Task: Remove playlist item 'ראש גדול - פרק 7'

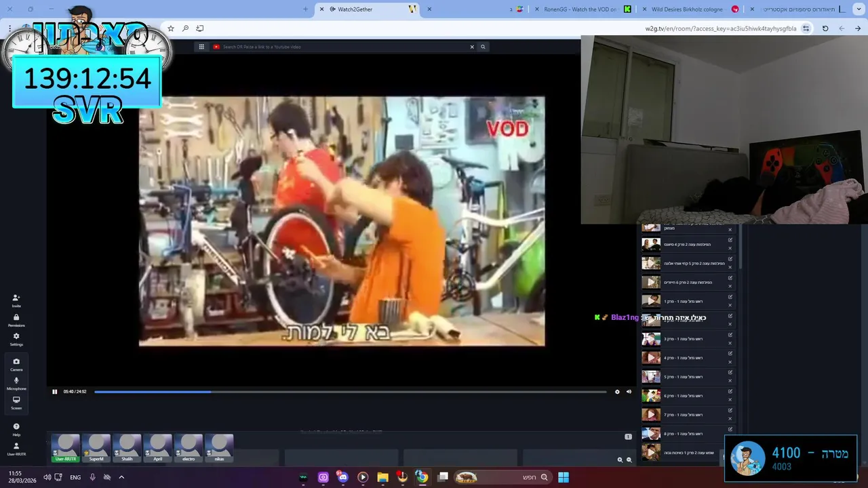Action: pos(730,419)
